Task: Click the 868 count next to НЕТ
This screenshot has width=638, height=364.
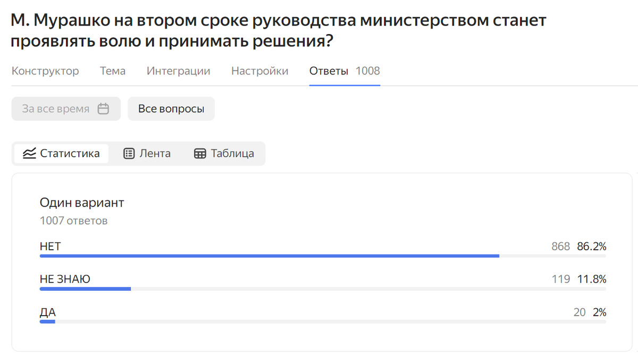Action: click(x=561, y=246)
